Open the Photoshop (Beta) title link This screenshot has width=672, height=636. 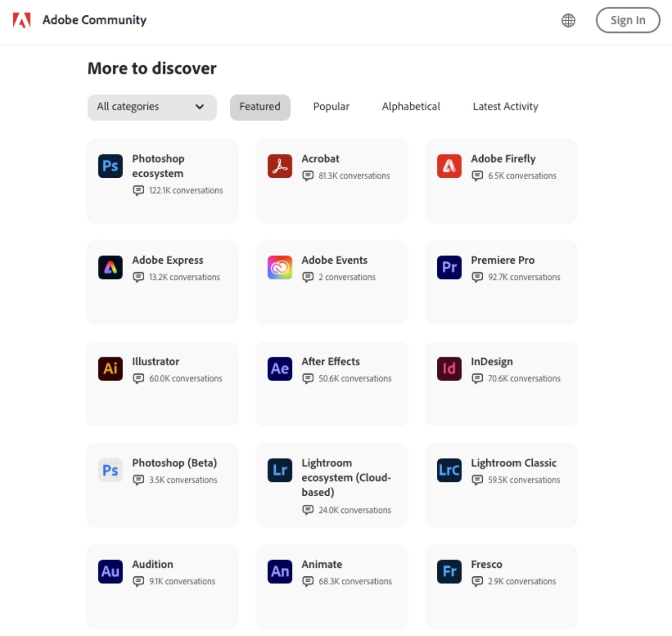click(174, 463)
